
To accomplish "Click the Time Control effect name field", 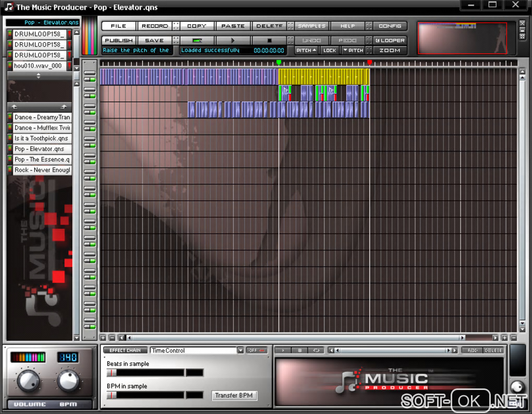I will tap(194, 350).
